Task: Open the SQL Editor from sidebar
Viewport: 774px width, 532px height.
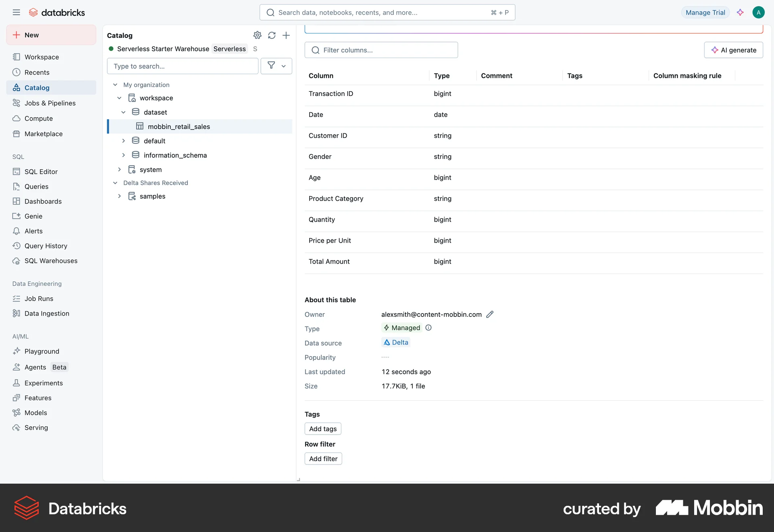Action: [40, 171]
